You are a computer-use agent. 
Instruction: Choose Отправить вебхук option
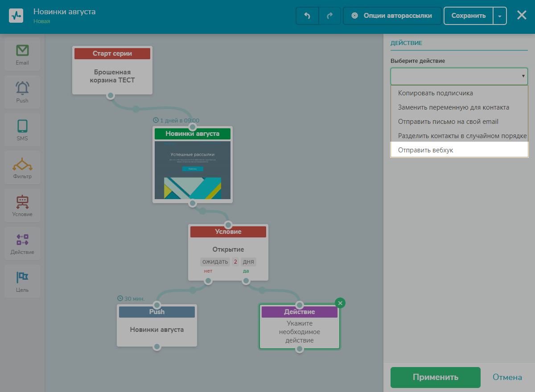[459, 150]
